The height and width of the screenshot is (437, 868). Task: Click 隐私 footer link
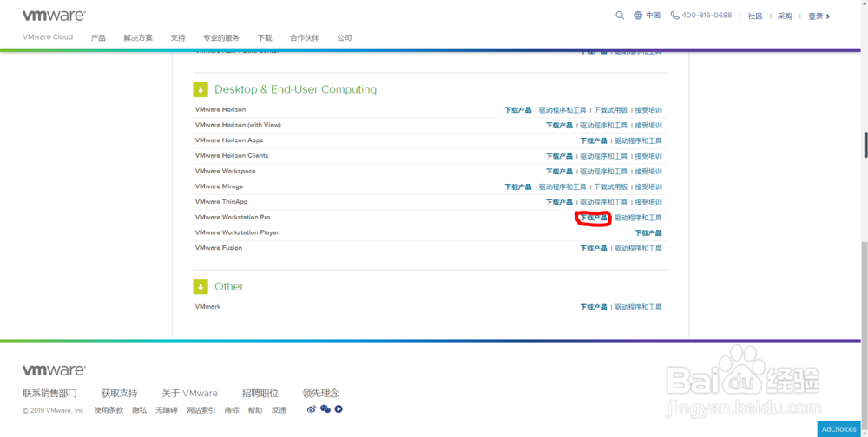click(x=140, y=410)
